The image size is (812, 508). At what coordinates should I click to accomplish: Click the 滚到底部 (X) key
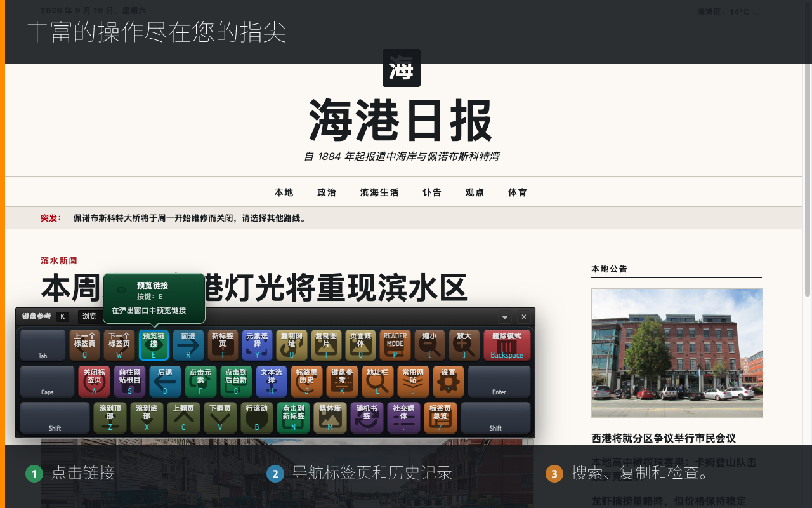[x=147, y=418]
